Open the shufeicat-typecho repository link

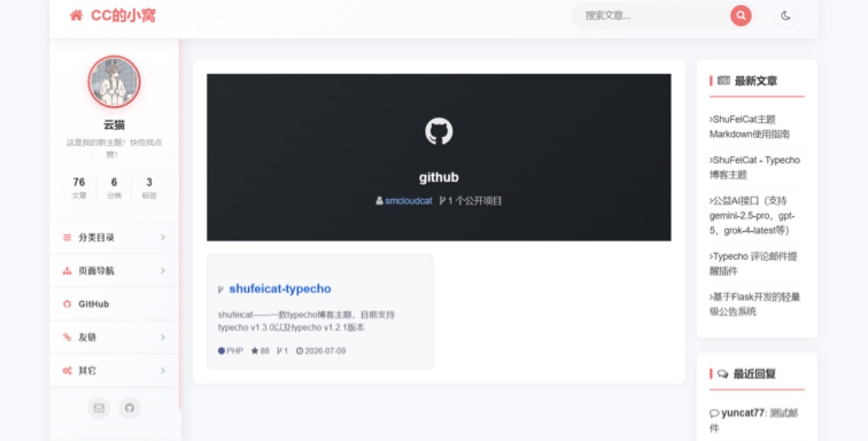280,288
